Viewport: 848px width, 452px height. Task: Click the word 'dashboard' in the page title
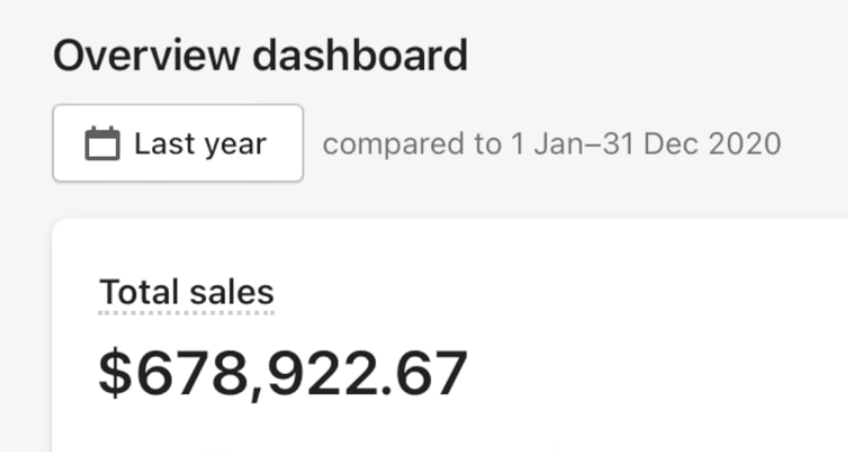360,56
